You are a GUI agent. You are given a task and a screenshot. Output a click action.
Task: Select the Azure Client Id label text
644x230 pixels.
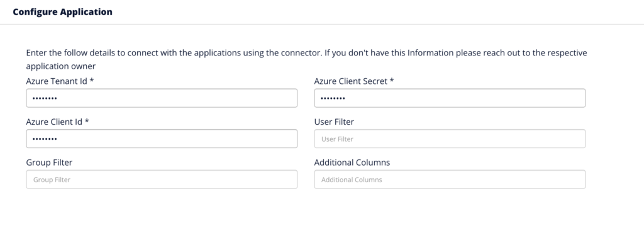54,122
